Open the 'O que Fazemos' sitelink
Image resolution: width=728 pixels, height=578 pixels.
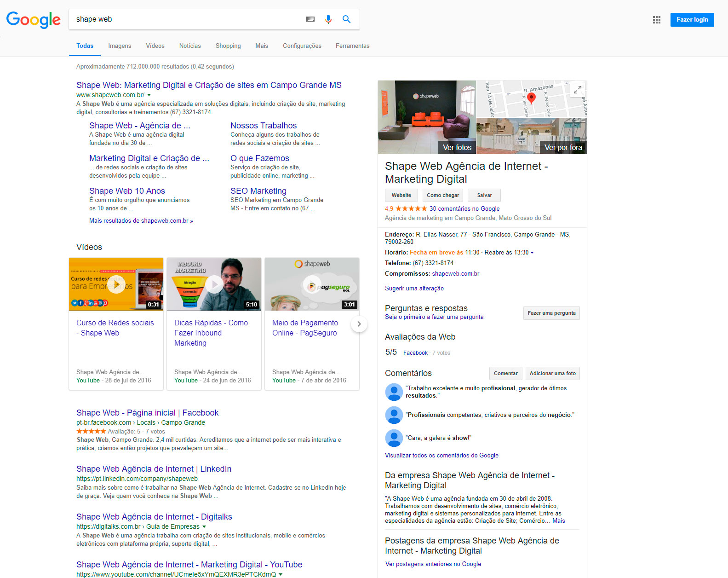[x=260, y=158]
